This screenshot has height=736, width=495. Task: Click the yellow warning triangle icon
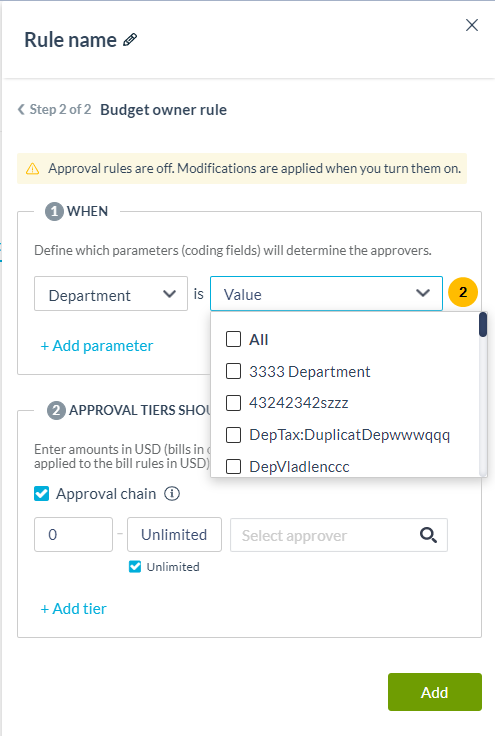pos(32,169)
